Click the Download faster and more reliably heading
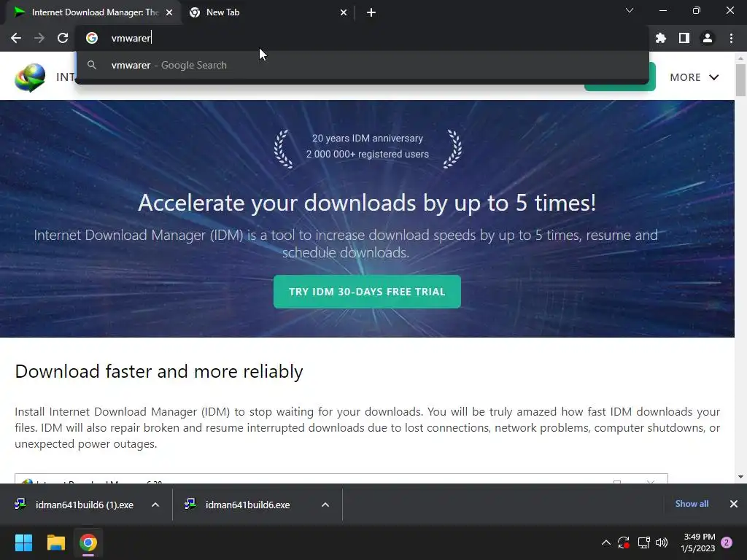 click(x=159, y=371)
